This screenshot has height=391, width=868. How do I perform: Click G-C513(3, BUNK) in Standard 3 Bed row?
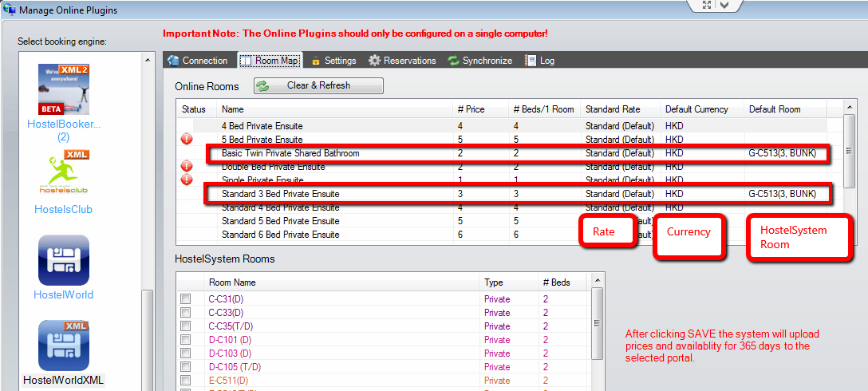click(x=782, y=194)
